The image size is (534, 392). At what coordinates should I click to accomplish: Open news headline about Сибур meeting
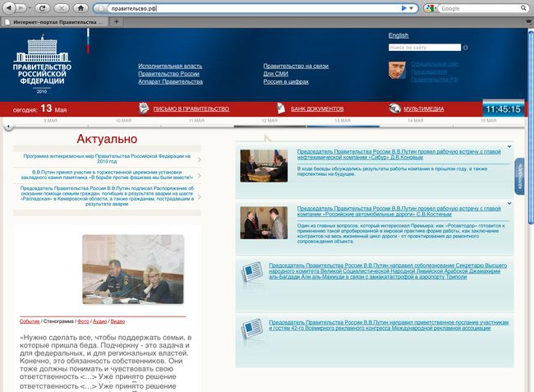pyautogui.click(x=398, y=154)
